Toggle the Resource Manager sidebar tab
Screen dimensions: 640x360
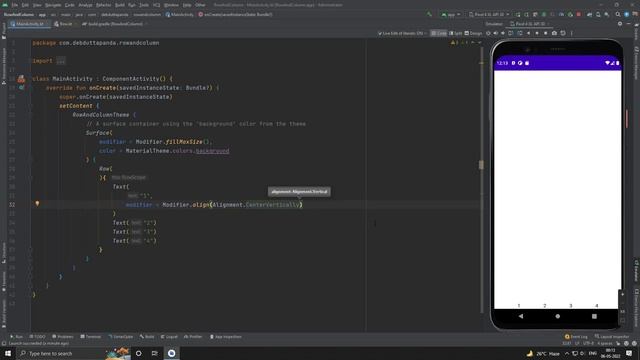pos(4,66)
